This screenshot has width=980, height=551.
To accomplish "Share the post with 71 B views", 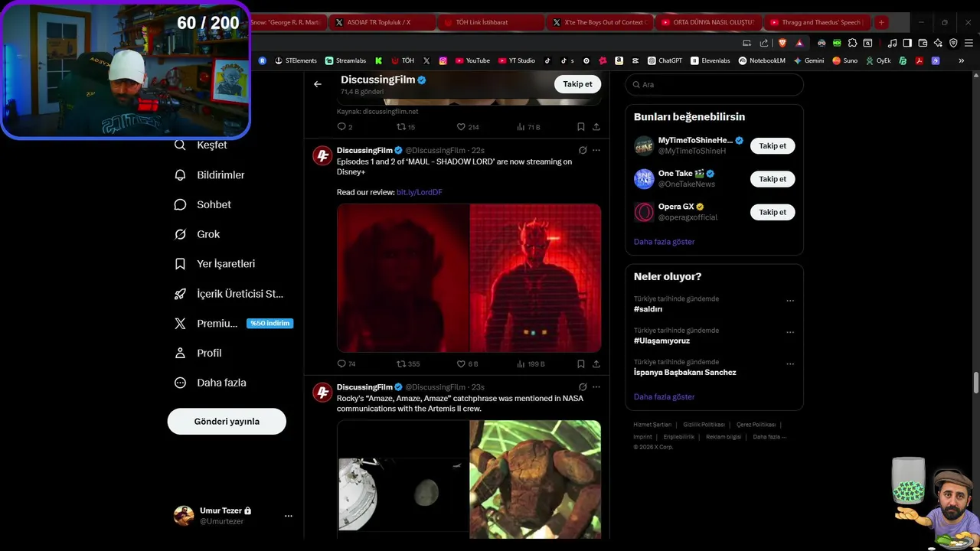I will (x=596, y=127).
